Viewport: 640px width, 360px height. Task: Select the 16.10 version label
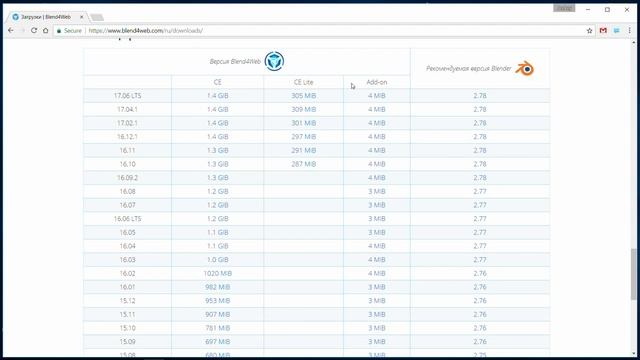[127, 164]
